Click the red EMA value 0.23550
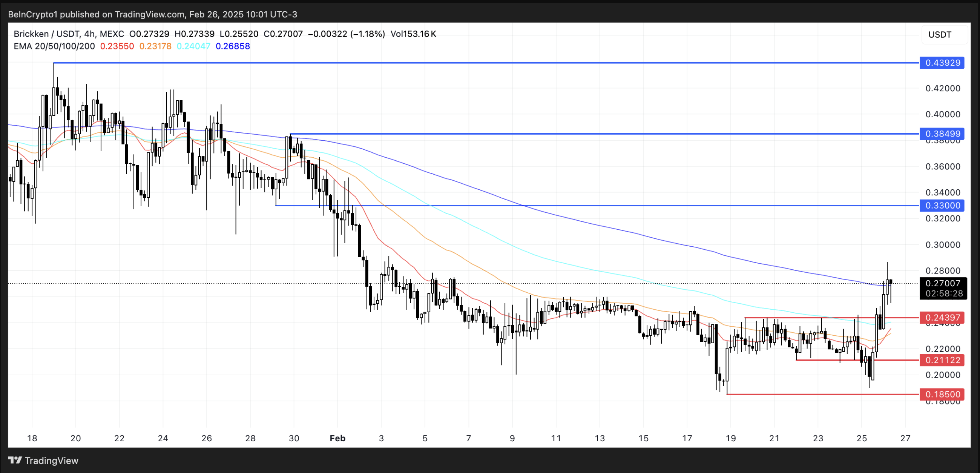980x473 pixels. (117, 46)
